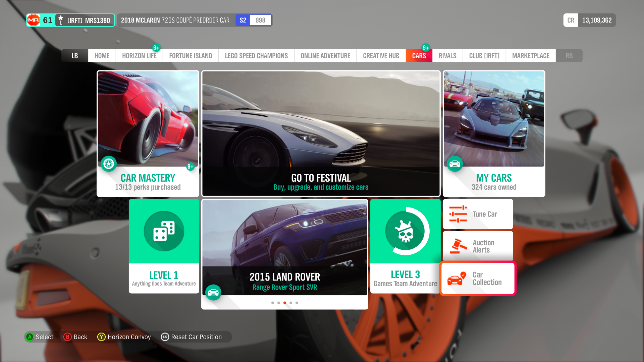Click the My Cars green car badge icon
The height and width of the screenshot is (362, 644).
(x=455, y=164)
